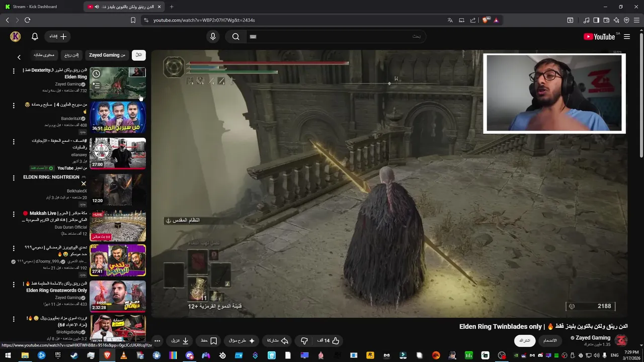Click the Ask question sparkle button
The image size is (644, 362).
pyautogui.click(x=242, y=341)
